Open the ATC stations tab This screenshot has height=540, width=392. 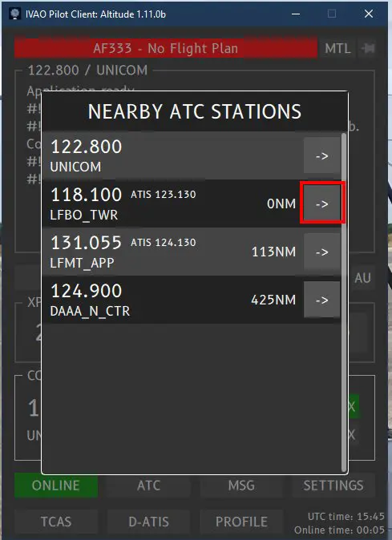[148, 486]
